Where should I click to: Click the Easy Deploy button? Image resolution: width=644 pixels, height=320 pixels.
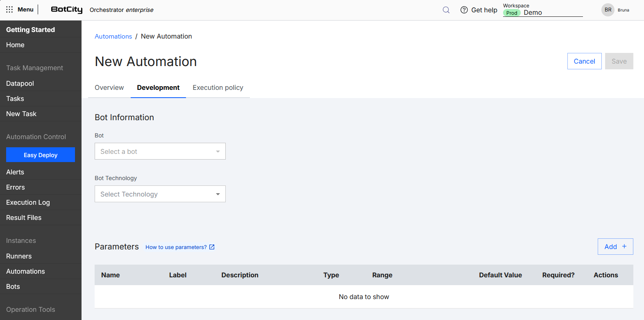(x=41, y=155)
